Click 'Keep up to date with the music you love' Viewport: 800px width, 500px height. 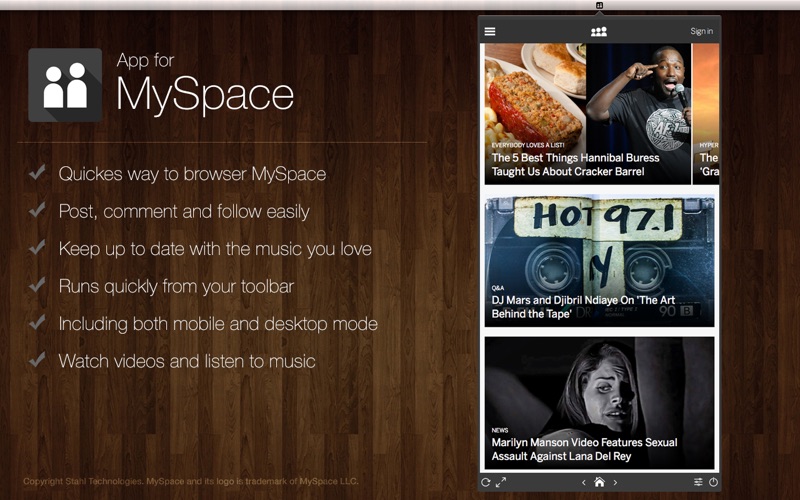(215, 249)
